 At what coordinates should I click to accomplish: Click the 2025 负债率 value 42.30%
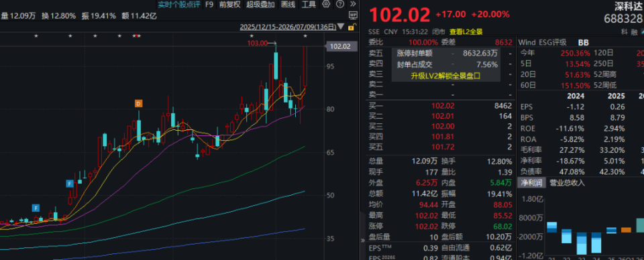[x=612, y=172]
